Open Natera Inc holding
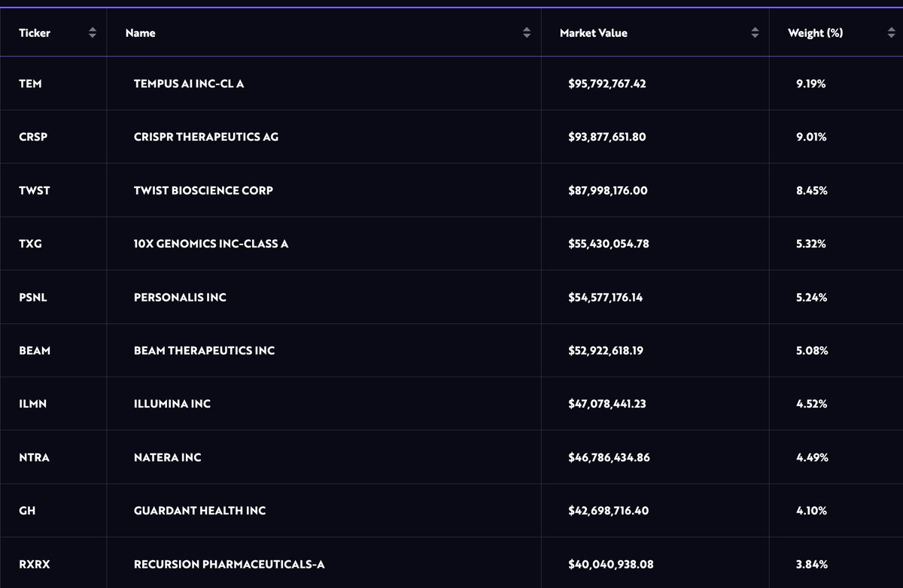This screenshot has height=588, width=903. click(167, 457)
